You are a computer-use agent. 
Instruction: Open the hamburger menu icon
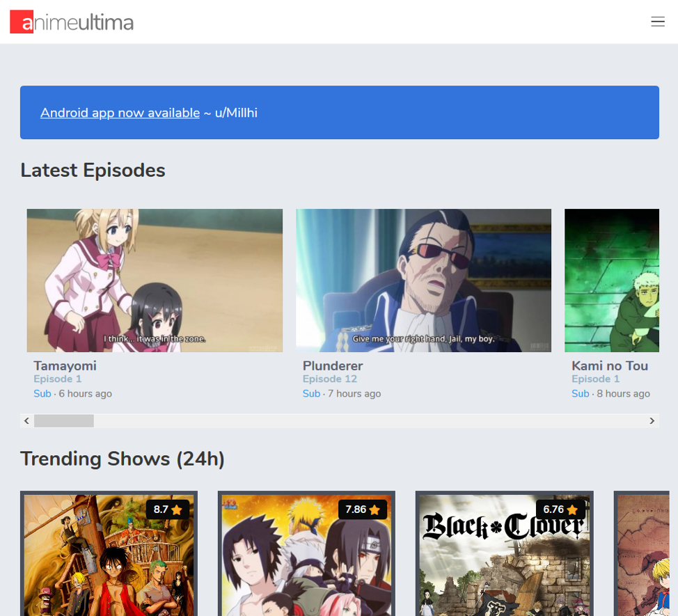657,22
